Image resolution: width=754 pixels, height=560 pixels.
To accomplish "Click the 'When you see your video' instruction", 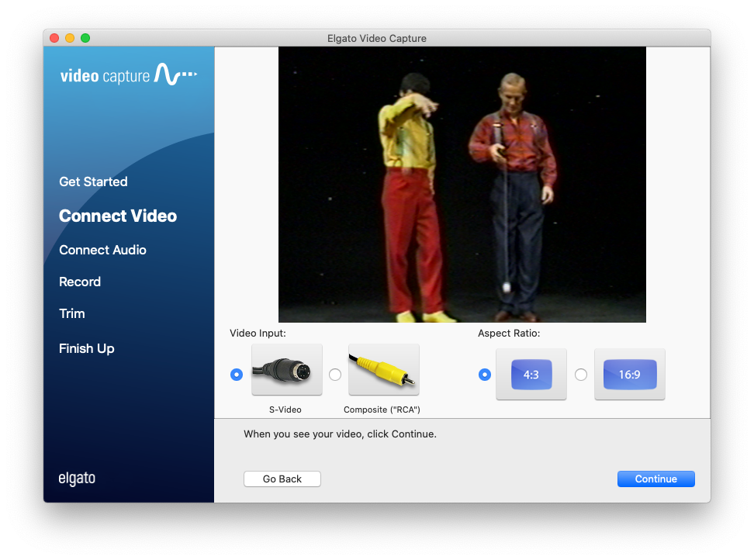I will point(340,434).
